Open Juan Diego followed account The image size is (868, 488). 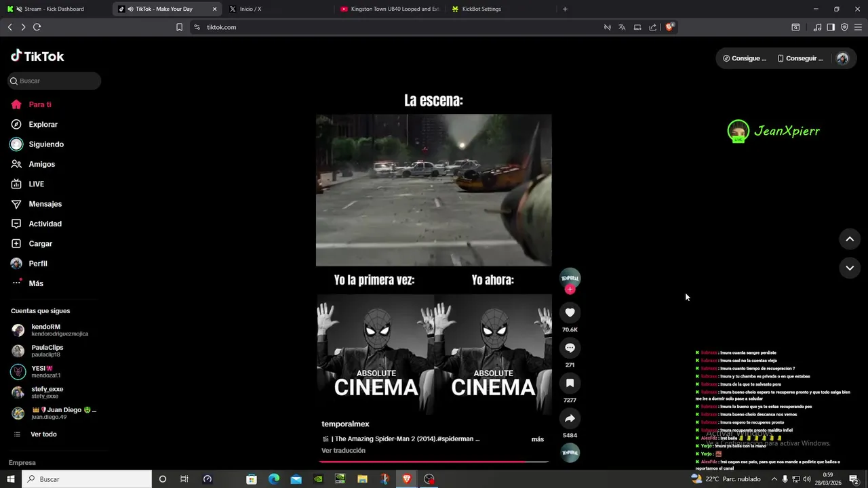[x=54, y=413]
